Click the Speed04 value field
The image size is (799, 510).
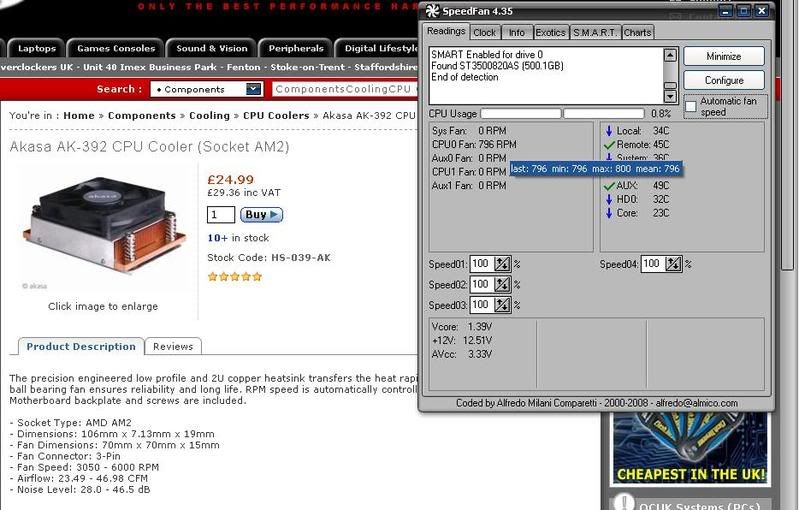653,264
